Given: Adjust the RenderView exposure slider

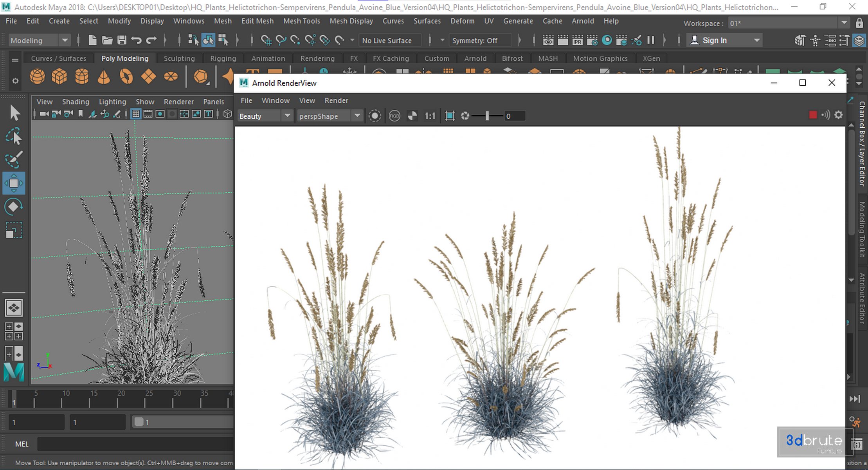Looking at the screenshot, I should coord(487,116).
